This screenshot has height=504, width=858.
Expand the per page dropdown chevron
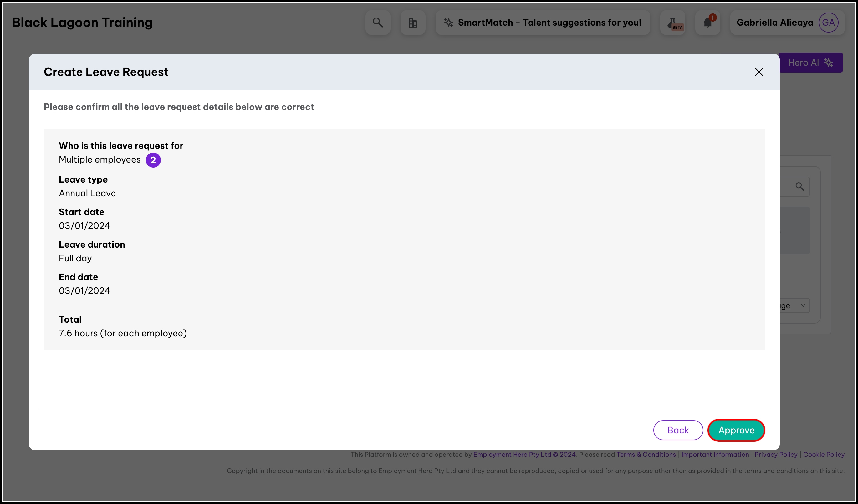click(803, 305)
